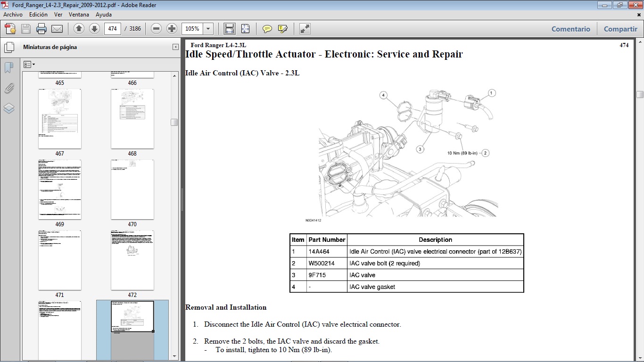Open the Ayuda menu
644x362 pixels.
point(104,15)
